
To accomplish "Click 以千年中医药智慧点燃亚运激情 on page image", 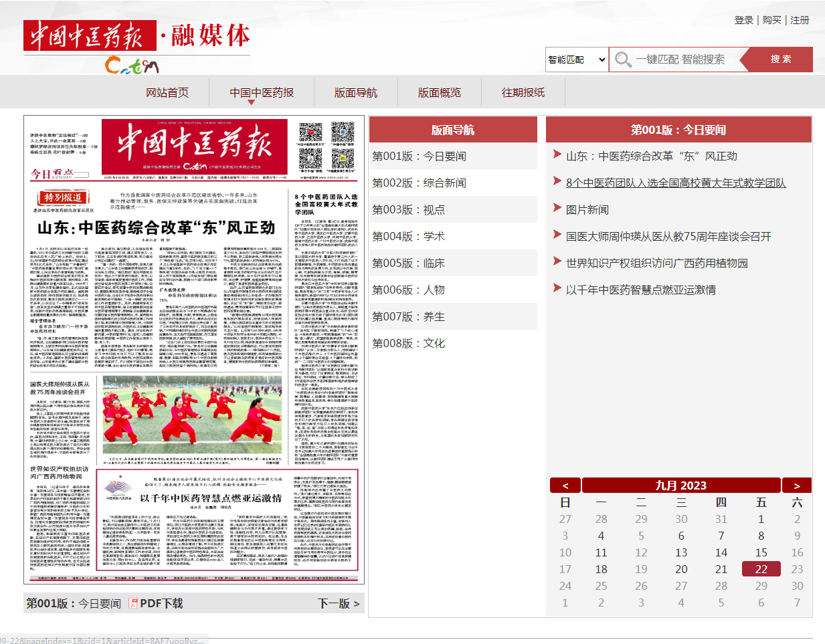I will tap(211, 498).
